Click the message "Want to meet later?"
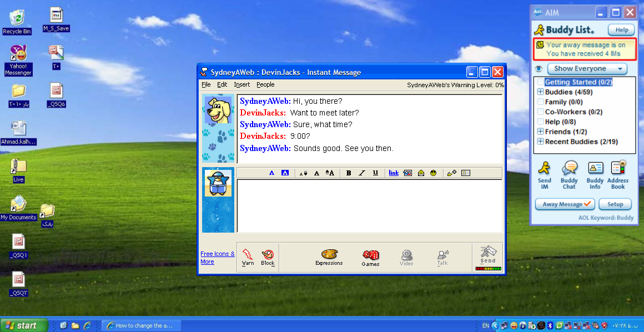Screen dimensions: 644x332 pyautogui.click(x=324, y=113)
